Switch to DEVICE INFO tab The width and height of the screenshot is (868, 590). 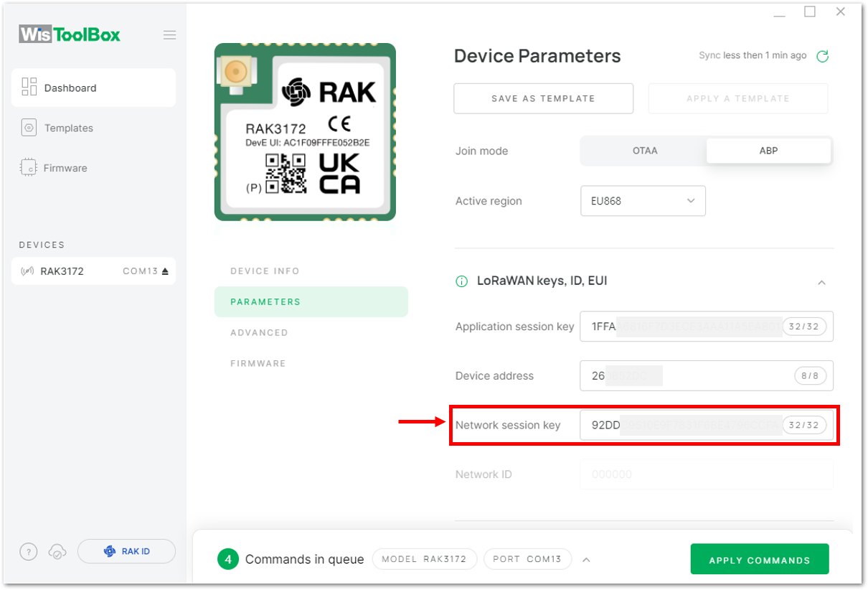265,271
